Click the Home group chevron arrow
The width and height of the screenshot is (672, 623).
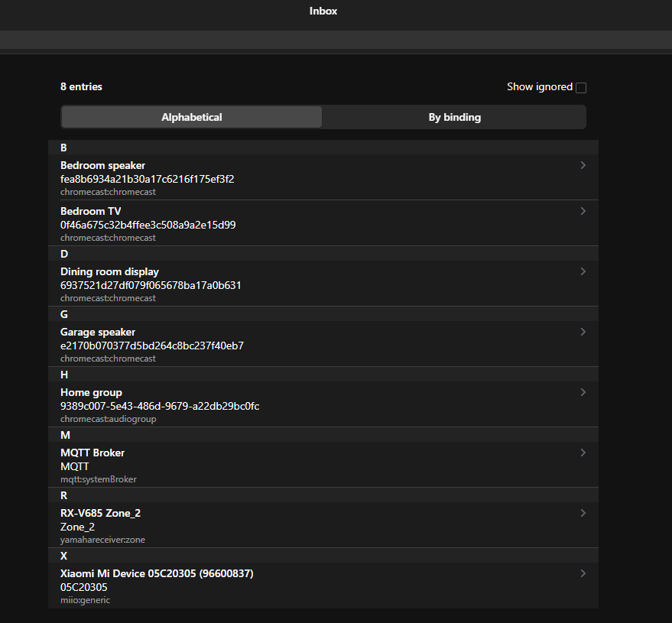click(583, 392)
